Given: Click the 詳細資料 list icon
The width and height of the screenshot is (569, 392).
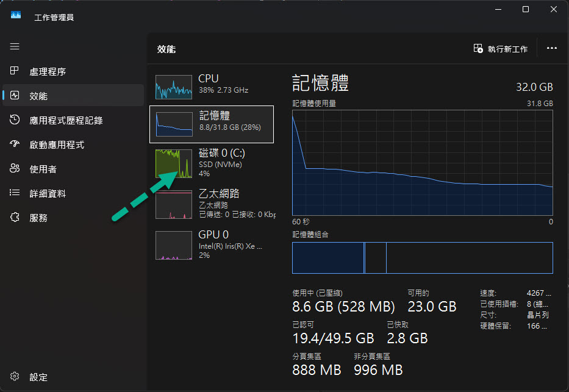Looking at the screenshot, I should pyautogui.click(x=15, y=193).
